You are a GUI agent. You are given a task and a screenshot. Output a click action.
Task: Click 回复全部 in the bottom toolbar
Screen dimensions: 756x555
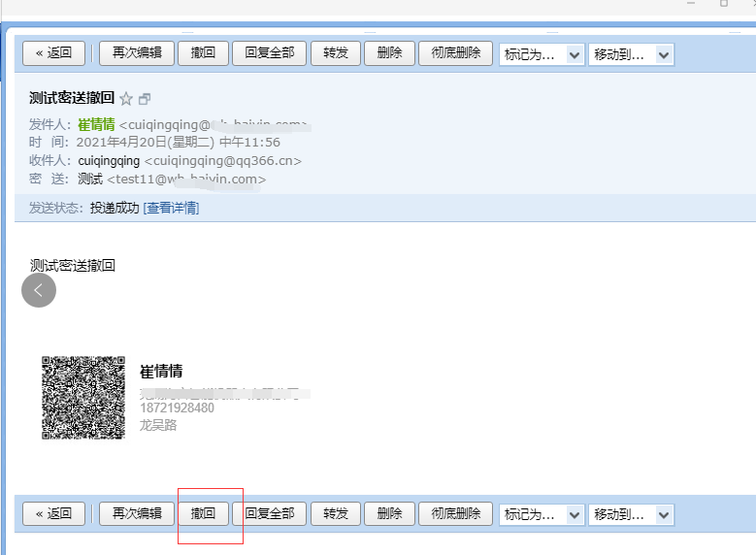click(x=269, y=513)
